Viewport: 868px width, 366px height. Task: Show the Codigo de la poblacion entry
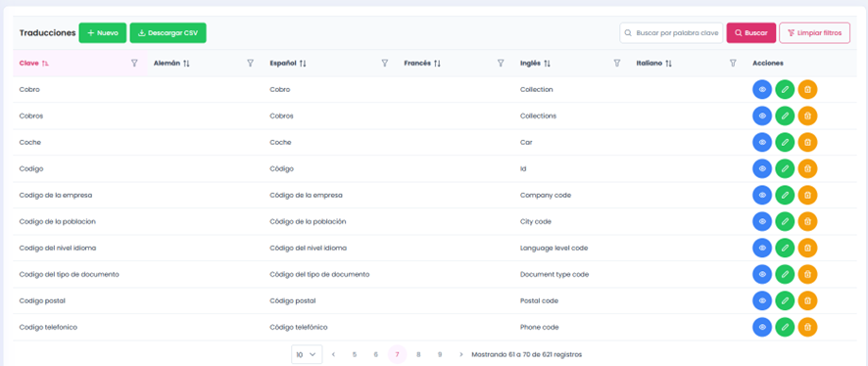click(x=762, y=222)
